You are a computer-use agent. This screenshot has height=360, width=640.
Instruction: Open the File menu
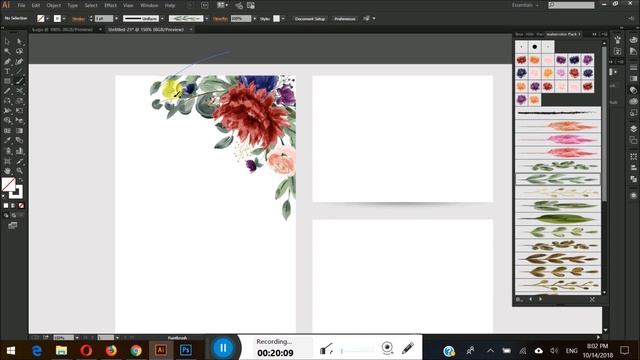[x=21, y=5]
